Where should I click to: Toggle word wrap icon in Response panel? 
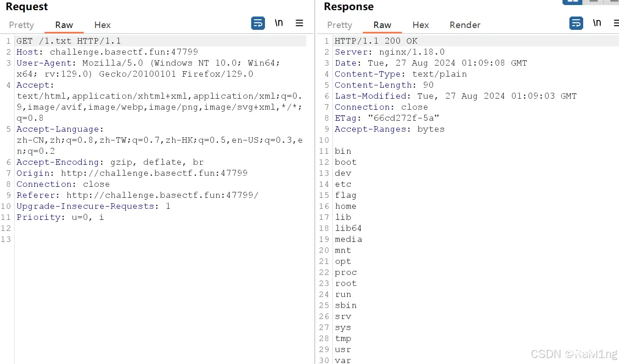tap(576, 23)
